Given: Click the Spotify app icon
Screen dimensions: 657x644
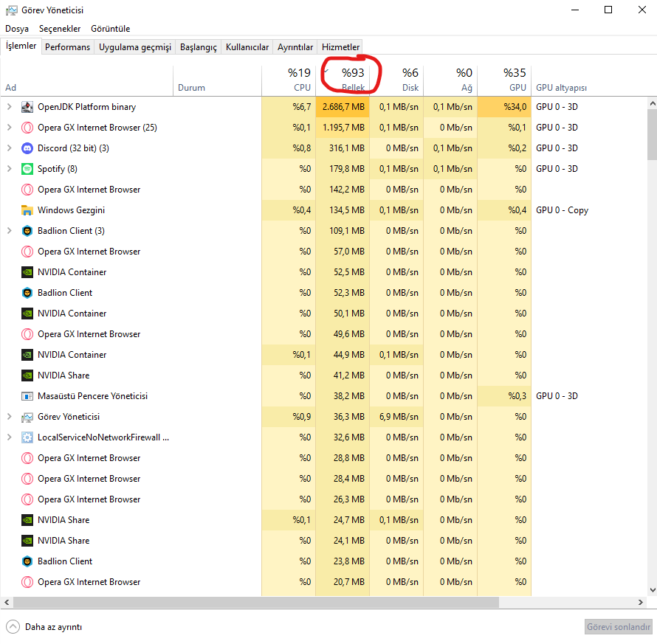Looking at the screenshot, I should [27, 169].
